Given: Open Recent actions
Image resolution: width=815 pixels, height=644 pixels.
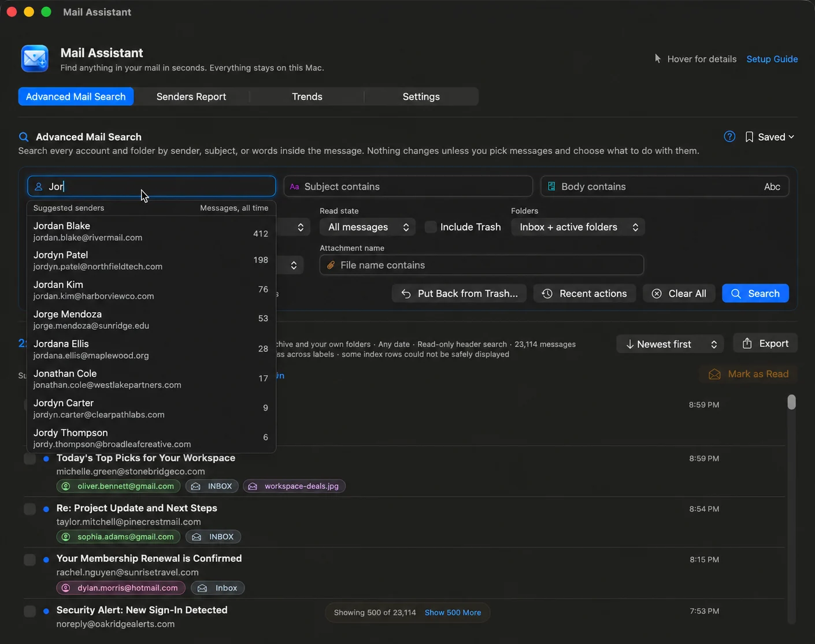Looking at the screenshot, I should coord(584,293).
